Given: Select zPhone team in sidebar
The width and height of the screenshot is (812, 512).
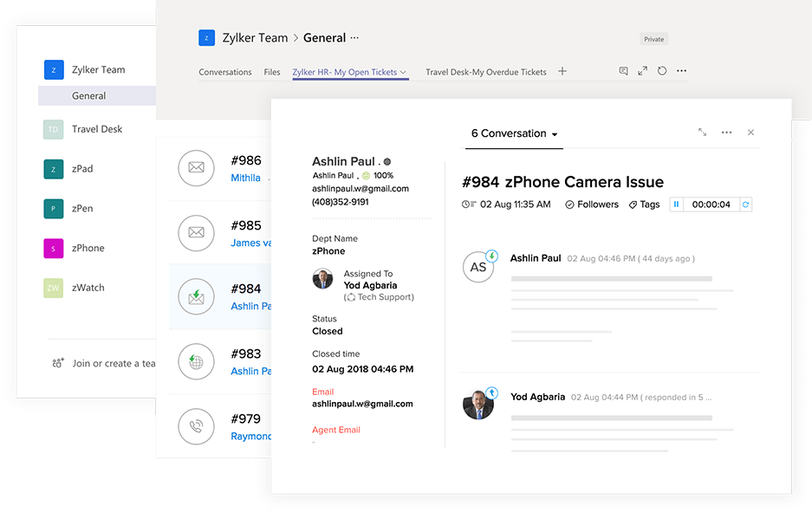Looking at the screenshot, I should [88, 248].
